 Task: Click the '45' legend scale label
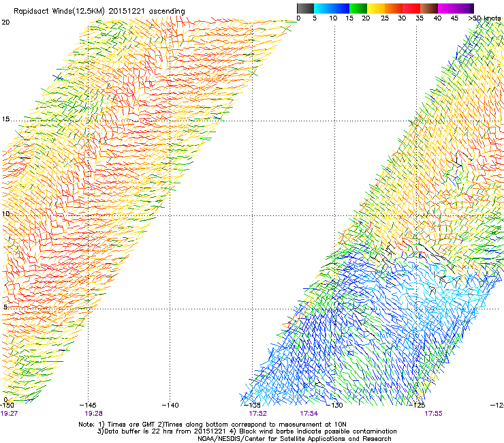(454, 18)
